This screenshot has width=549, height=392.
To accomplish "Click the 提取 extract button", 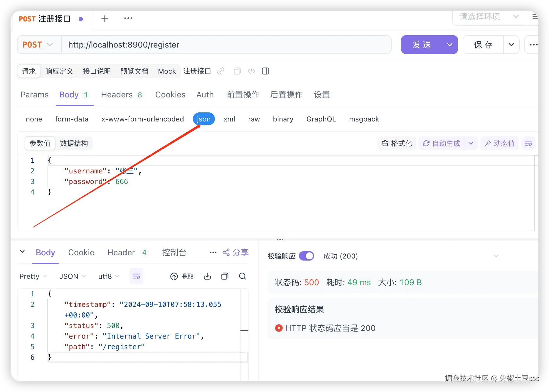I will tap(182, 276).
